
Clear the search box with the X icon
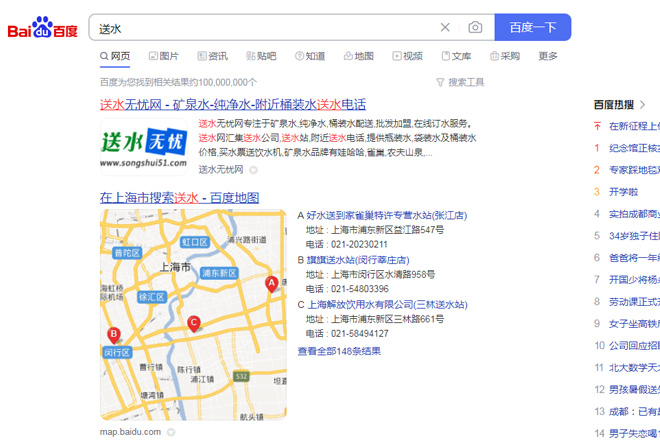445,27
